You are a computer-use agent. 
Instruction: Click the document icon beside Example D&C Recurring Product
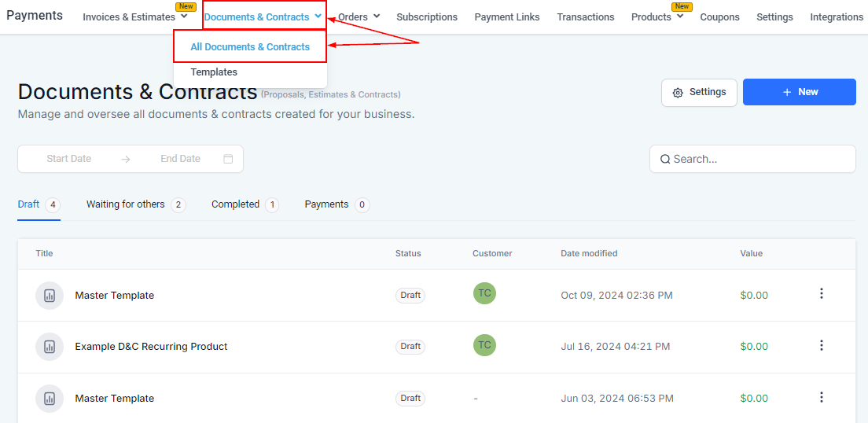pyautogui.click(x=50, y=347)
